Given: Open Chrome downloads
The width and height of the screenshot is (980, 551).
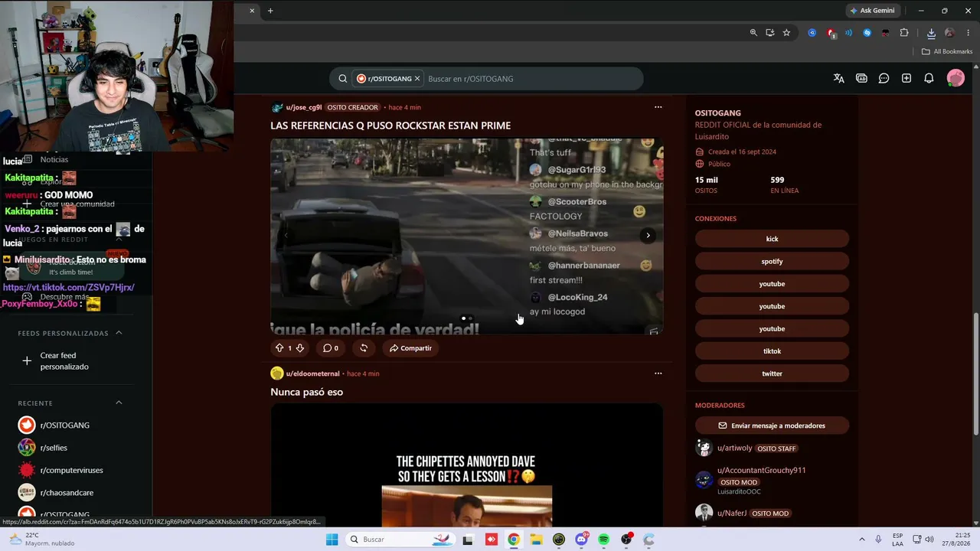Looking at the screenshot, I should click(931, 33).
